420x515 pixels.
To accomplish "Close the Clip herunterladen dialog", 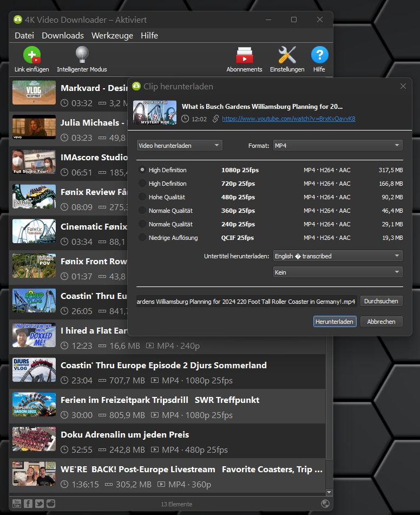I will tap(403, 86).
